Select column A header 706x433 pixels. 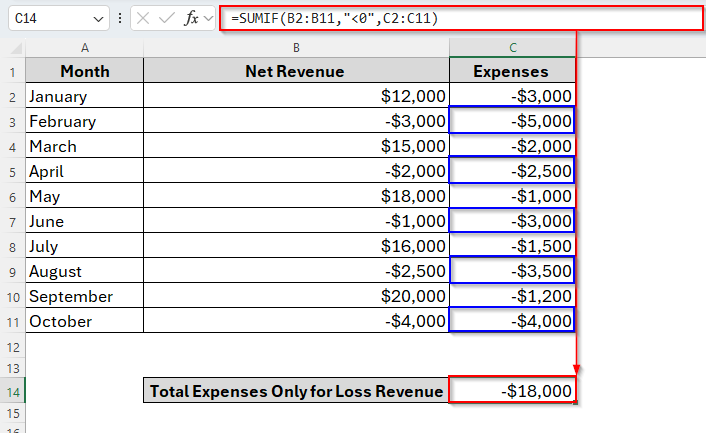point(85,47)
